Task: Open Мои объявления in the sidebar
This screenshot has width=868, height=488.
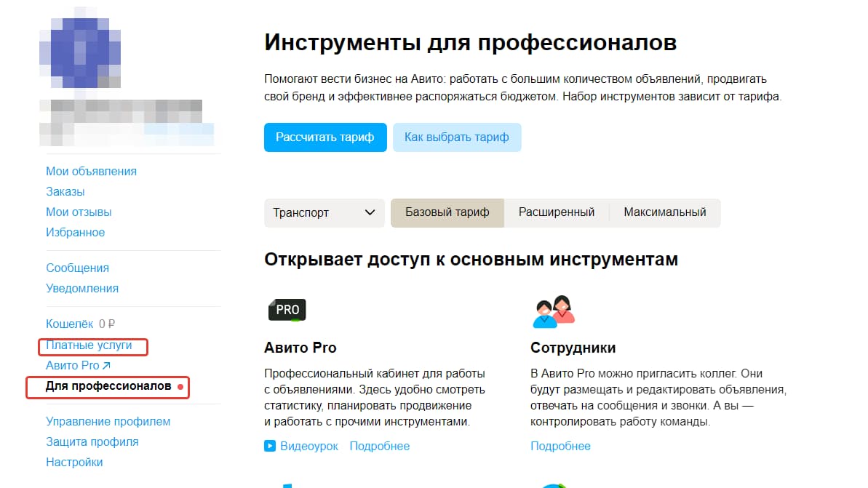Action: [x=92, y=172]
